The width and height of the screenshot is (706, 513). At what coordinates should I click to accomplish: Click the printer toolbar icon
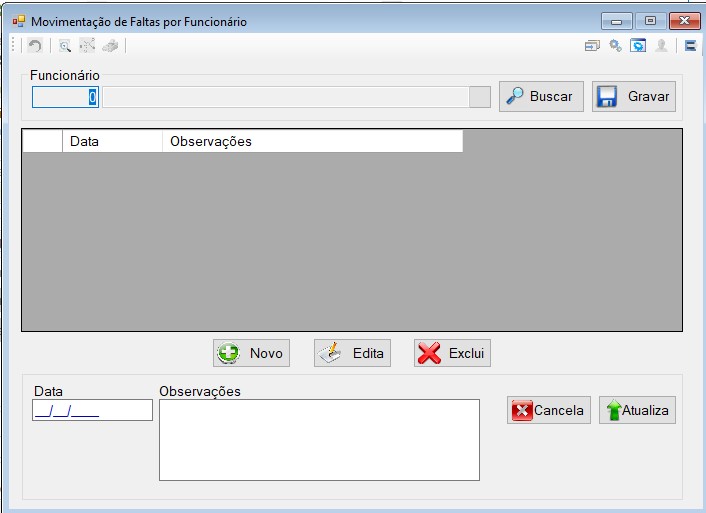pos(110,45)
